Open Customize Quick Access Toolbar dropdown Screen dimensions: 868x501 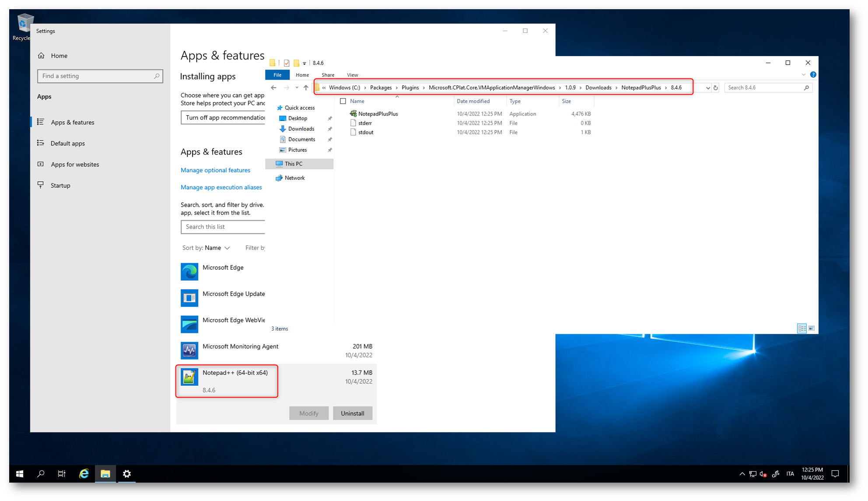coord(304,64)
